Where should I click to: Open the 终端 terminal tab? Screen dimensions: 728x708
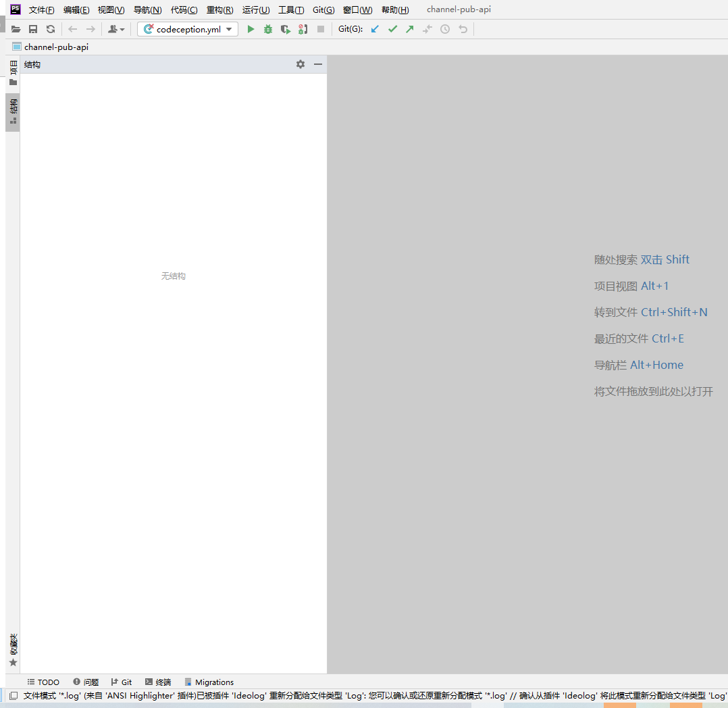[x=158, y=682]
